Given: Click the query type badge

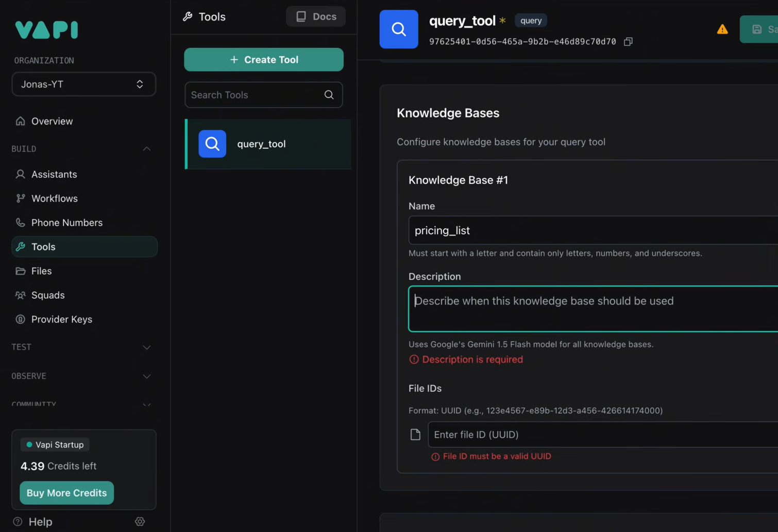Looking at the screenshot, I should [x=531, y=21].
